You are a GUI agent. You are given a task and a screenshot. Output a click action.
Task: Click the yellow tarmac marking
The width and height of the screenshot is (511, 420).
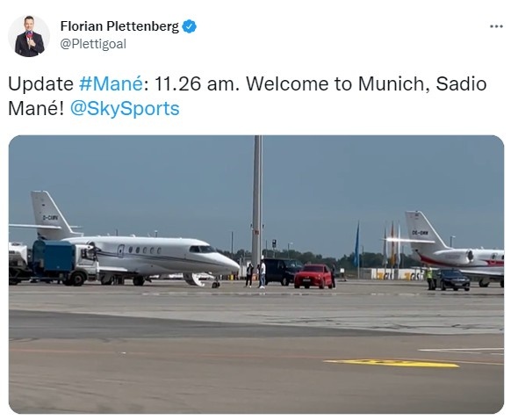point(391,363)
